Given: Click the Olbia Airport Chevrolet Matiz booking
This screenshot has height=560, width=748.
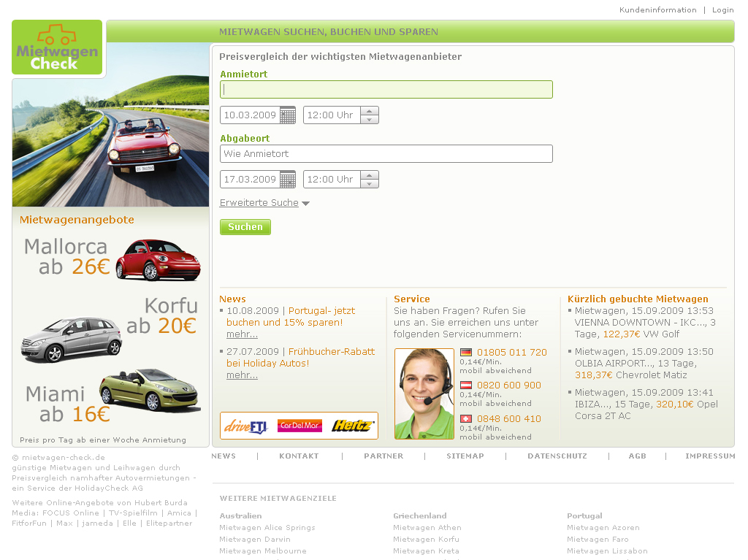Looking at the screenshot, I should tap(644, 363).
